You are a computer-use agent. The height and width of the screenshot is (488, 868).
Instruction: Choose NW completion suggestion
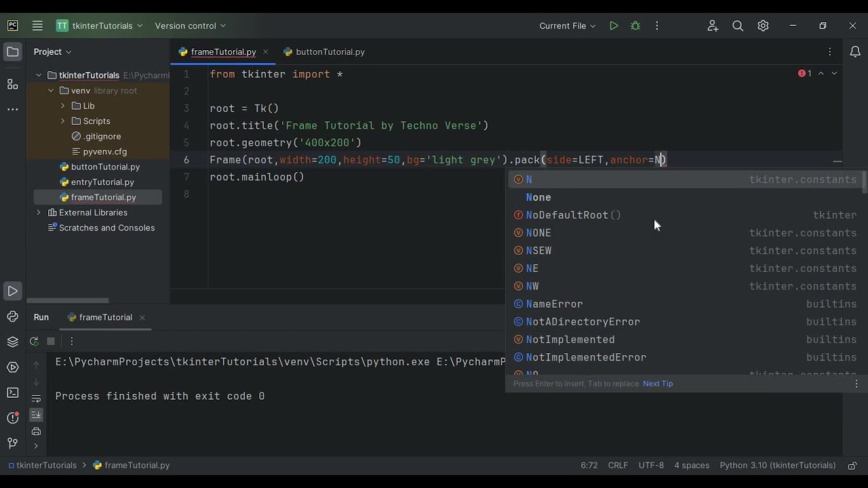coord(686,286)
